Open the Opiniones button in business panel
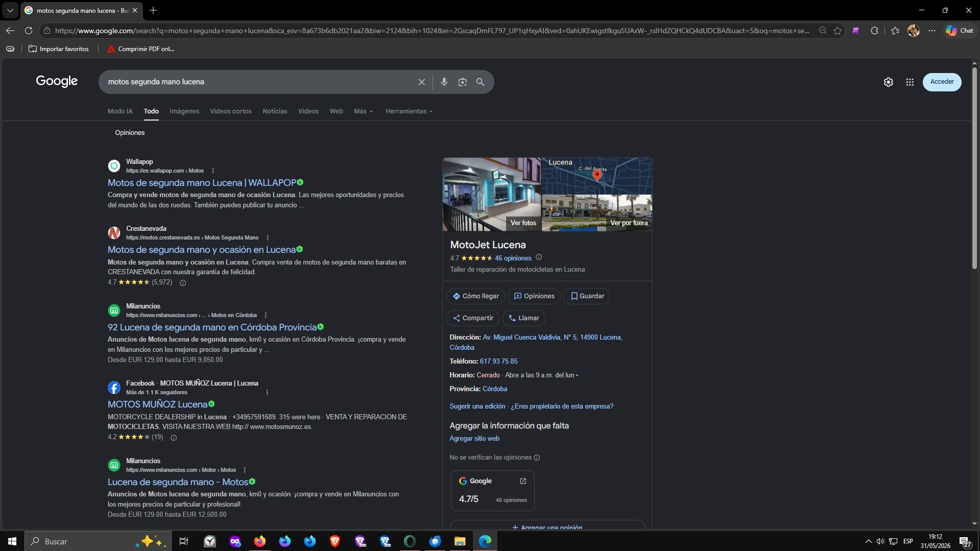Image resolution: width=980 pixels, height=551 pixels. coord(534,296)
